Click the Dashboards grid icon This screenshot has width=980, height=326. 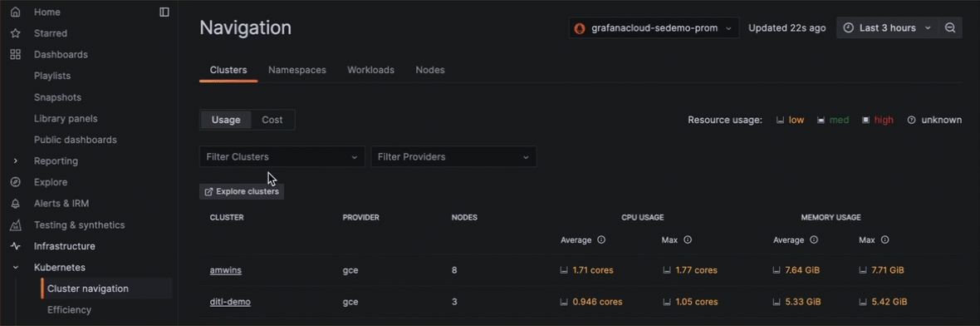(16, 54)
